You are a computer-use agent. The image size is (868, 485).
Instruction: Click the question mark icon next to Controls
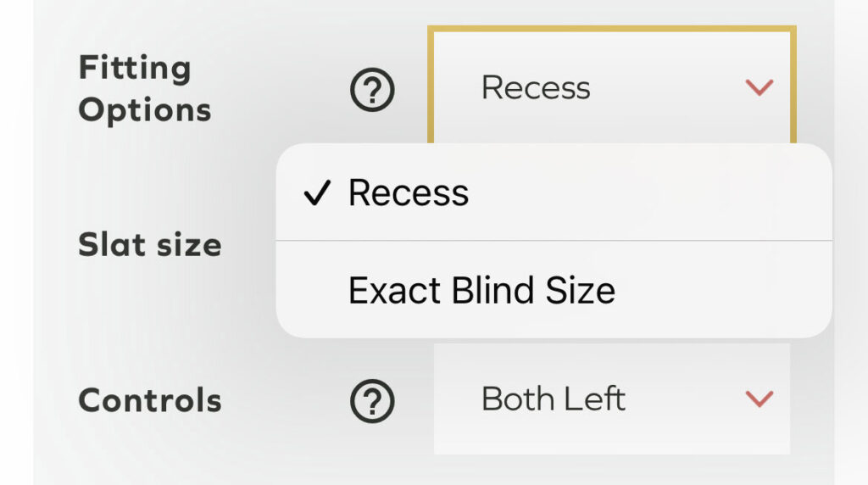372,399
